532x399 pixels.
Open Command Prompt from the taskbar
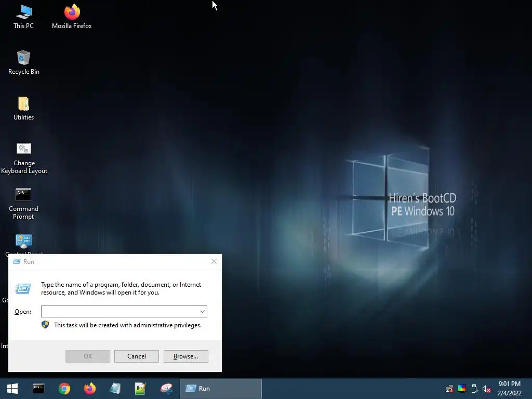[38, 389]
